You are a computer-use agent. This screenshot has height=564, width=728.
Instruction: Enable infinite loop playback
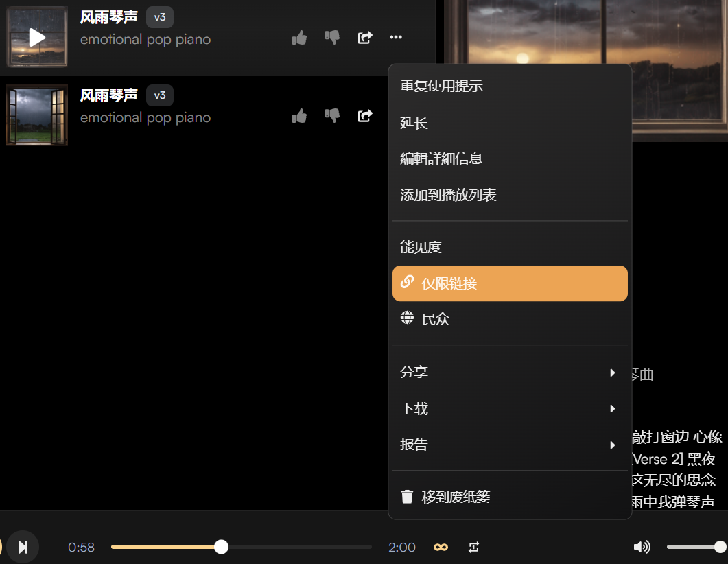click(x=441, y=547)
